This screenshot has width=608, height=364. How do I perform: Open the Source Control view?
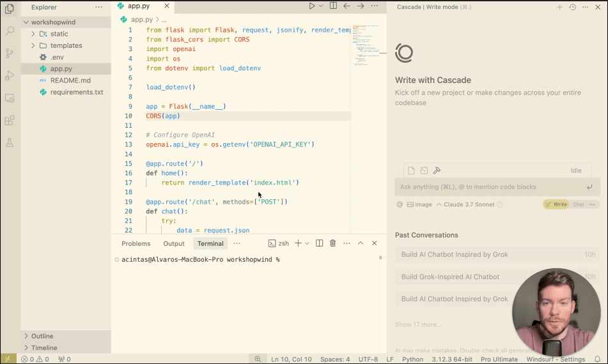[x=10, y=53]
